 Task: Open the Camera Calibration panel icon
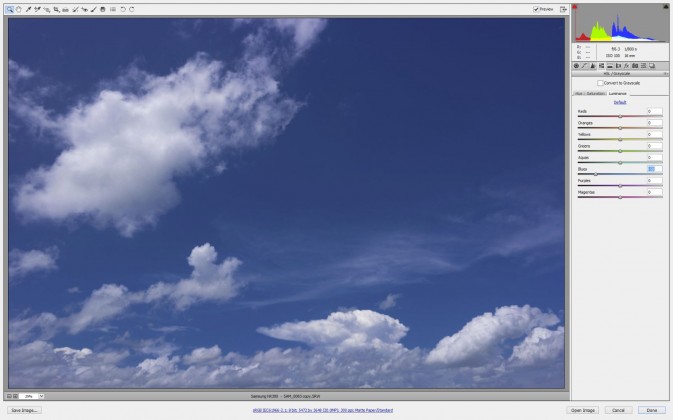click(635, 66)
